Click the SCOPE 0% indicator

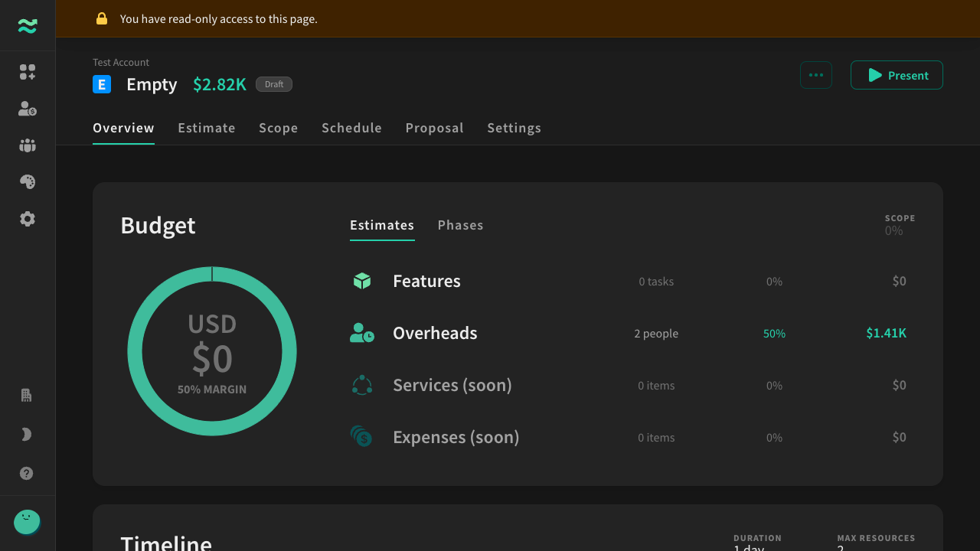(x=900, y=225)
